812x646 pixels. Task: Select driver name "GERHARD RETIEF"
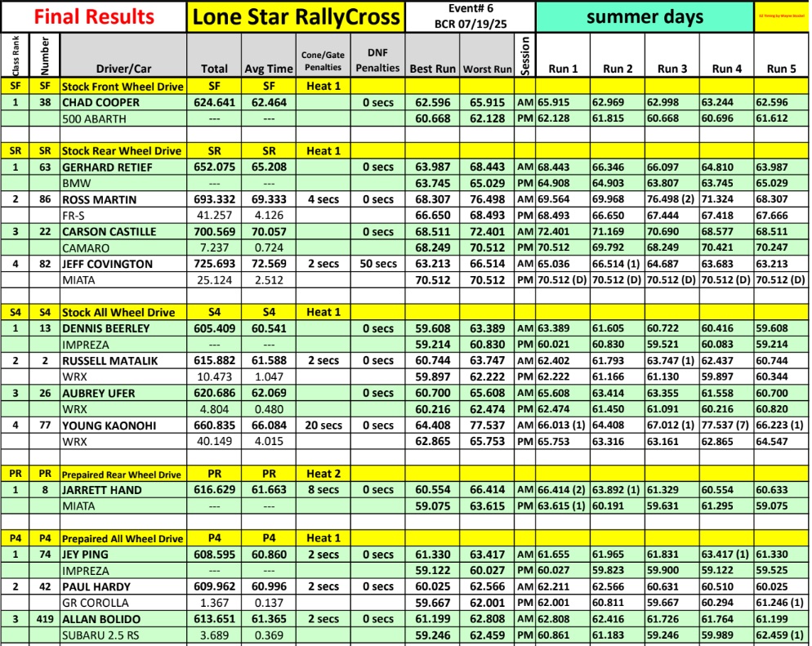pos(107,167)
